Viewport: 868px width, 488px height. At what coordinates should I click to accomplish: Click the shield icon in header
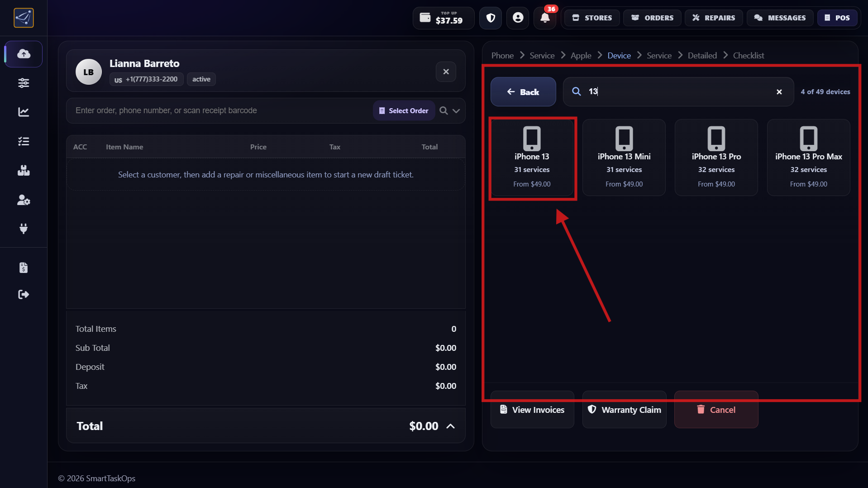(491, 18)
